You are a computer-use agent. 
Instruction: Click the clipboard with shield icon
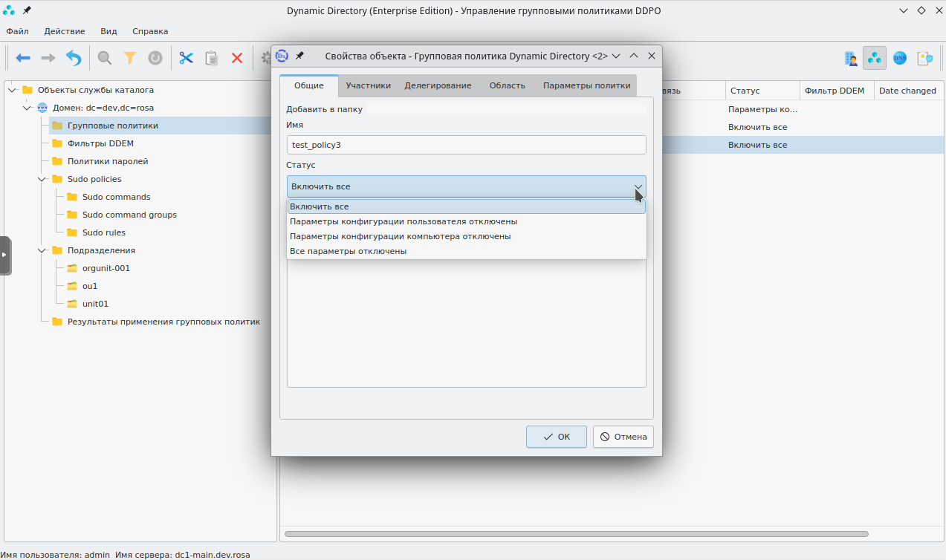[x=924, y=58]
